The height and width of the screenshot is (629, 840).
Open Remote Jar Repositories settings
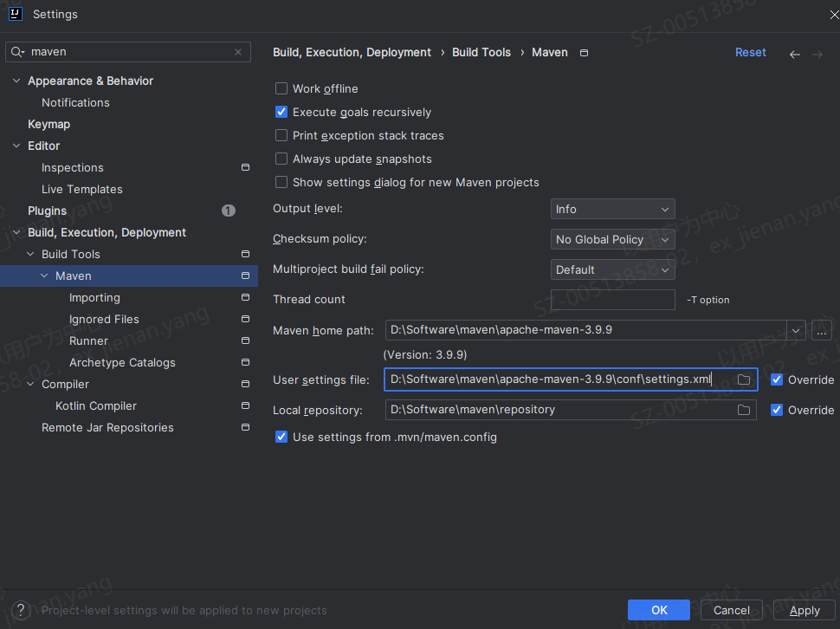[x=107, y=427]
